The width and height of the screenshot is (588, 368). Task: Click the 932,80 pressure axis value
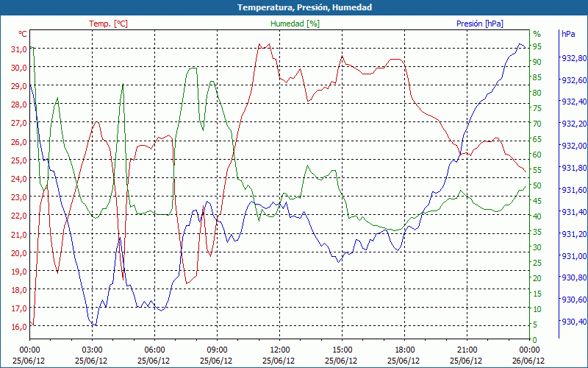pyautogui.click(x=574, y=58)
